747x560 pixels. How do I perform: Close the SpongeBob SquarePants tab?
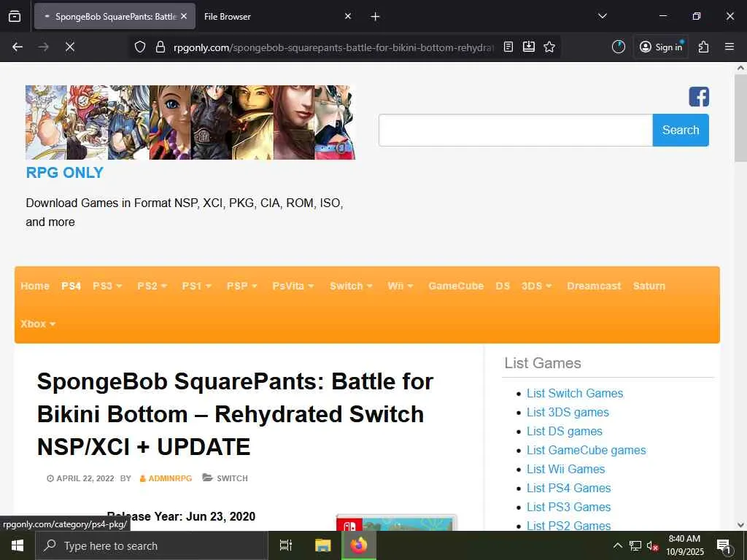tap(184, 16)
